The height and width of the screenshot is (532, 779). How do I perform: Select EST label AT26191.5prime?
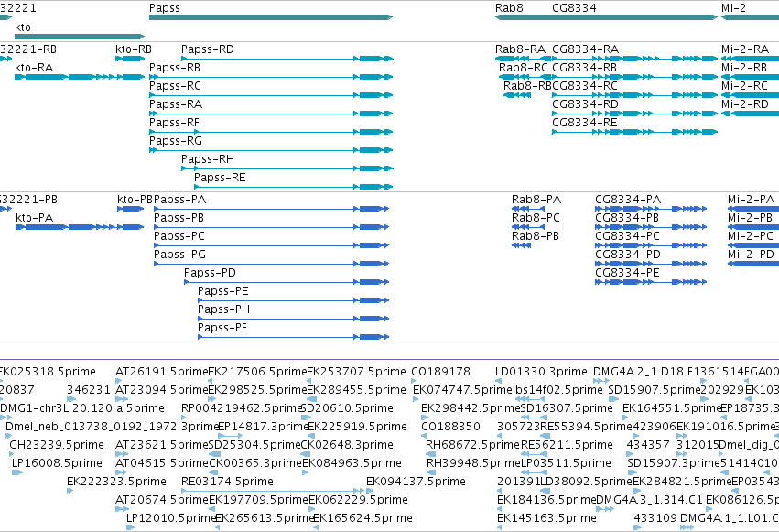pyautogui.click(x=162, y=372)
